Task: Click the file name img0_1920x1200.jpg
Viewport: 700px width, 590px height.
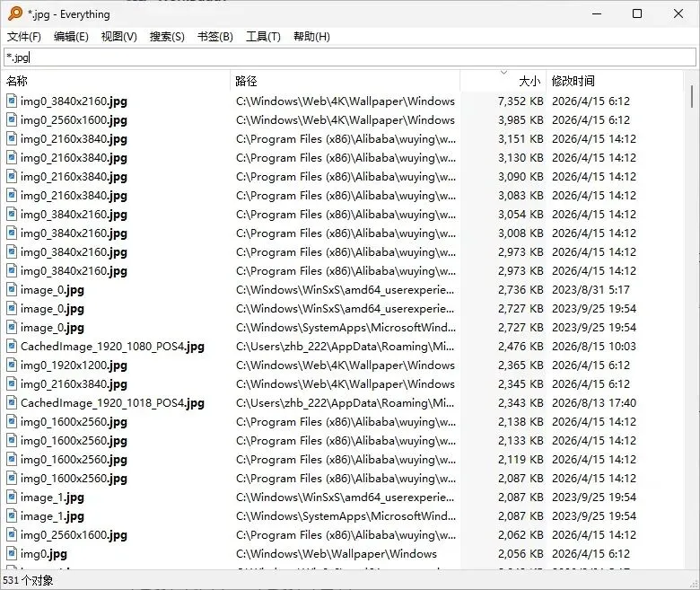Action: 74,365
